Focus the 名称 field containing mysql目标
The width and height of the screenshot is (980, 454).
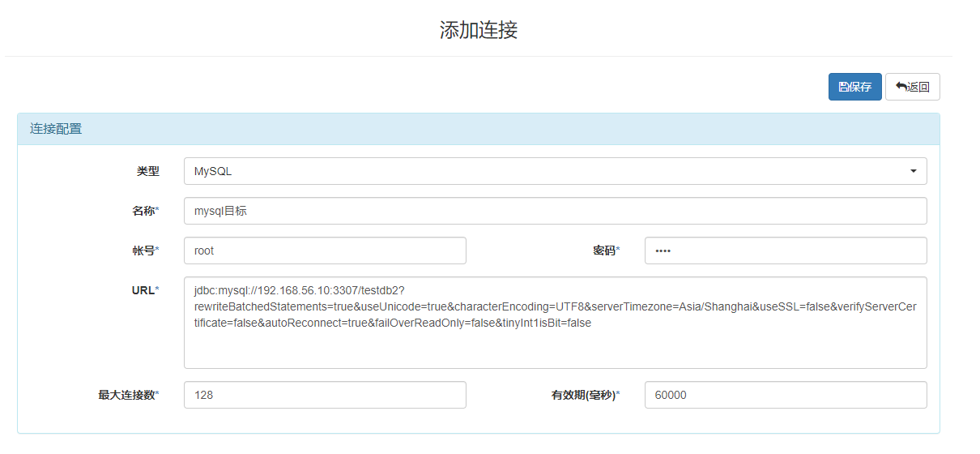click(x=555, y=211)
